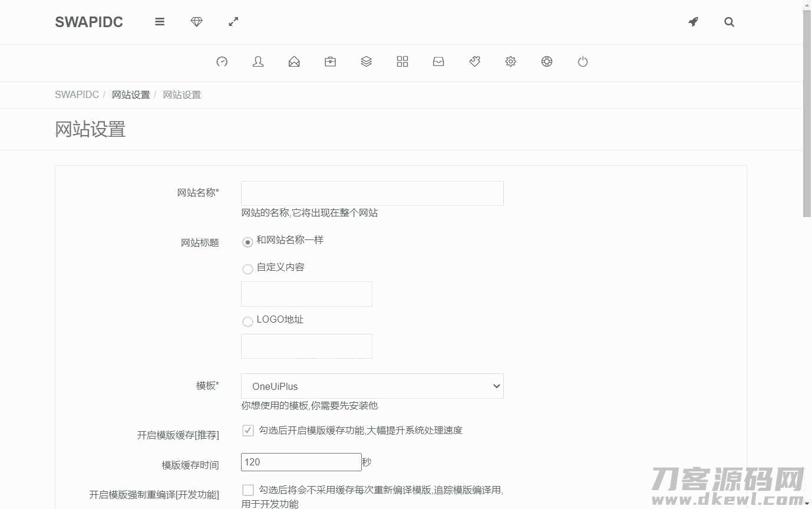Toggle fullscreen with the expand arrows icon

233,22
